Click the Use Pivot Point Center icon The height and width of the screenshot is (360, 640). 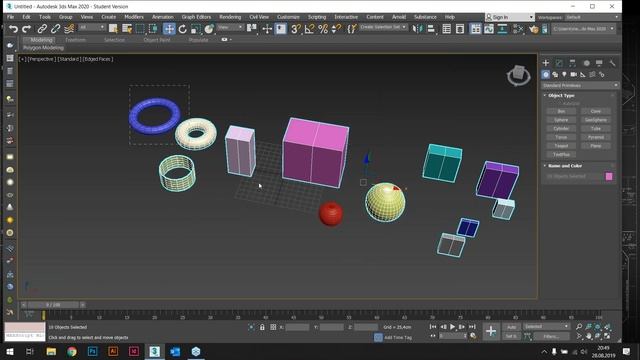(251, 28)
